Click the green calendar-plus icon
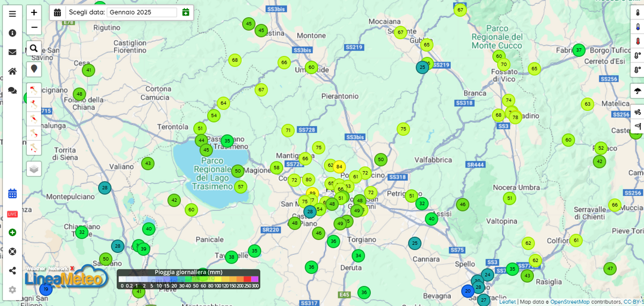 pyautogui.click(x=186, y=12)
